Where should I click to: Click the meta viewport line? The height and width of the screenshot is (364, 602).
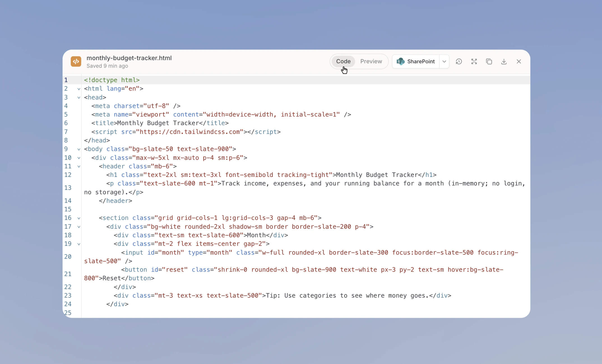(x=221, y=115)
